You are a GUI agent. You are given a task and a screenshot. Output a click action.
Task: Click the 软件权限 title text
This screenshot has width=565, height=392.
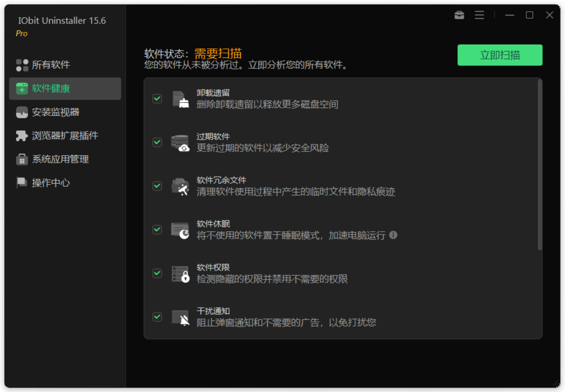click(213, 267)
